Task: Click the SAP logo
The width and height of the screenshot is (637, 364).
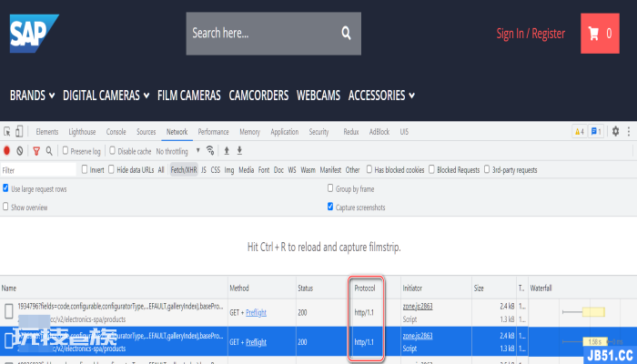Action: 35,34
